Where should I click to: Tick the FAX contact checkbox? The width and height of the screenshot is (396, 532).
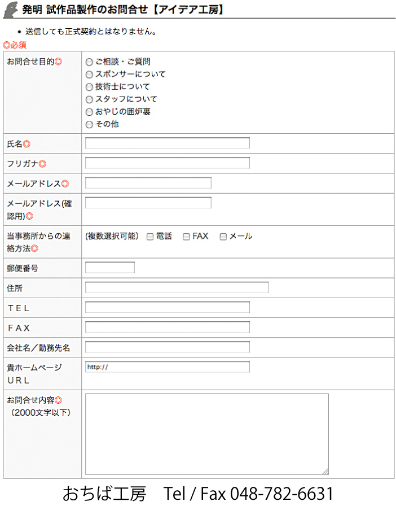point(186,237)
